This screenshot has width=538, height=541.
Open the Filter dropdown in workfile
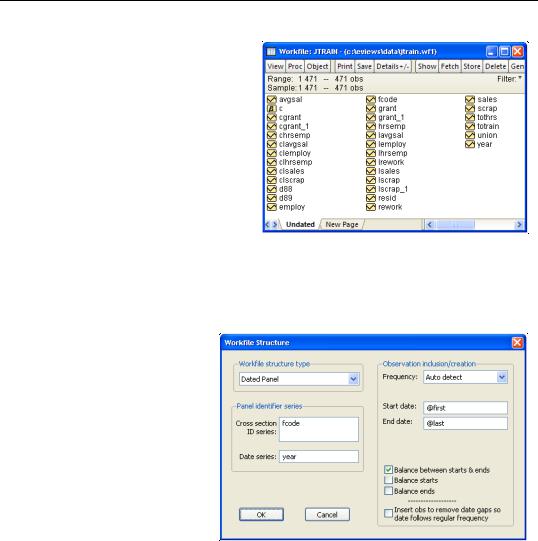pyautogui.click(x=520, y=78)
